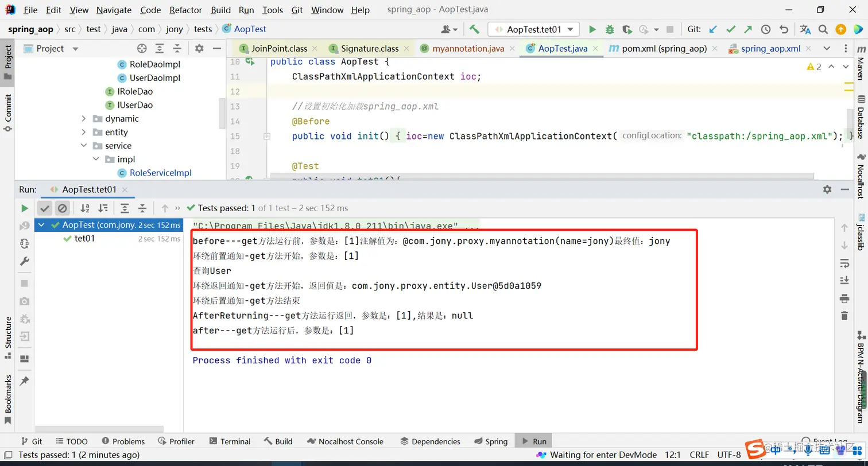Image resolution: width=868 pixels, height=466 pixels.
Task: Collapse all test results in Run panel
Action: pyautogui.click(x=142, y=208)
